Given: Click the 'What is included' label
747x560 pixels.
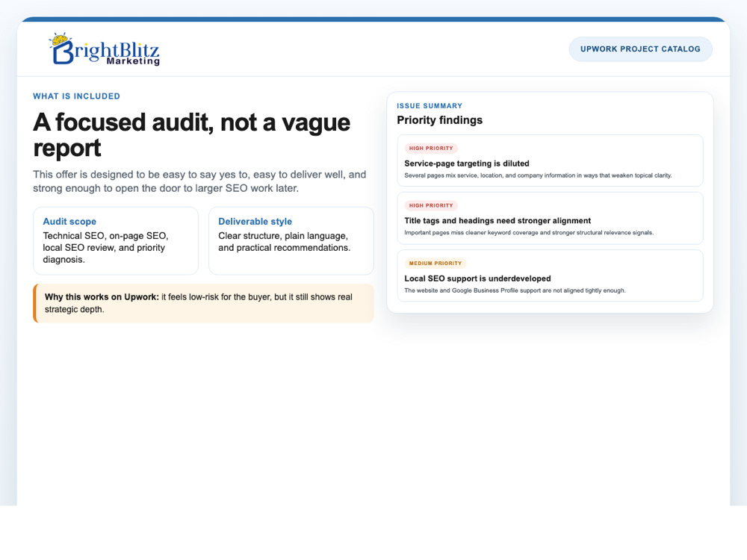Looking at the screenshot, I should point(77,96).
